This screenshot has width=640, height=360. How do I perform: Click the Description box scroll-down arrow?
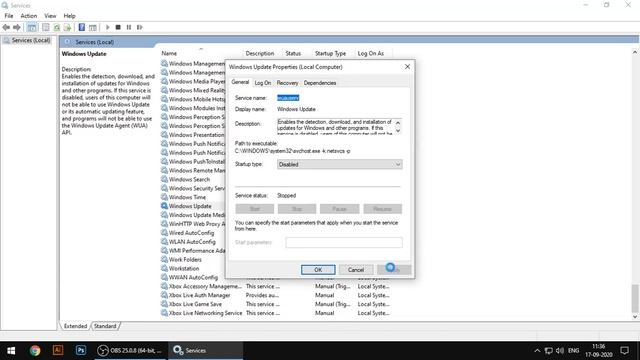click(x=398, y=131)
